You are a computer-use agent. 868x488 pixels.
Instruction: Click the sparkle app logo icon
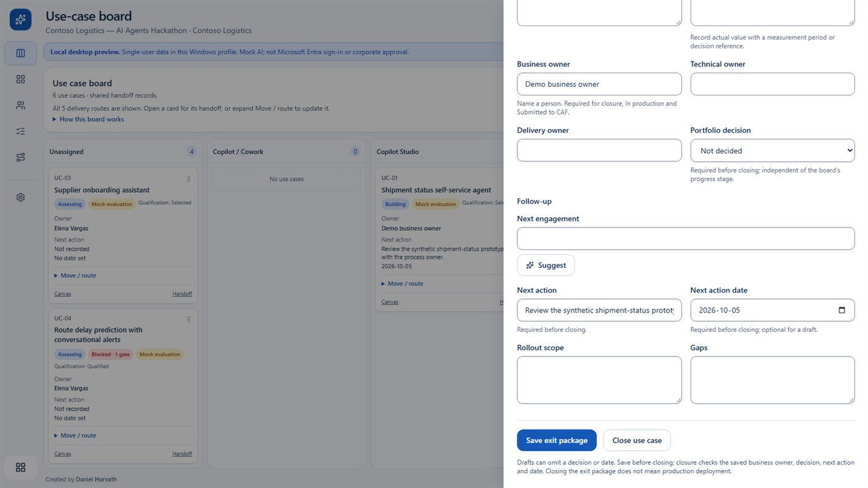(20, 20)
